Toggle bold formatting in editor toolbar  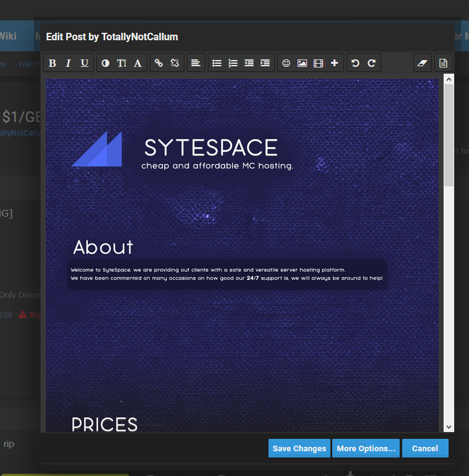point(52,63)
